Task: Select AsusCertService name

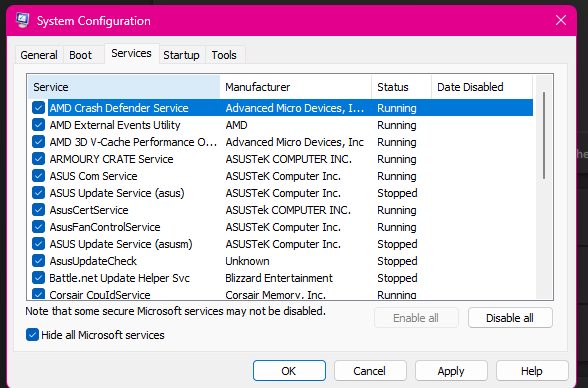Action: tap(89, 210)
